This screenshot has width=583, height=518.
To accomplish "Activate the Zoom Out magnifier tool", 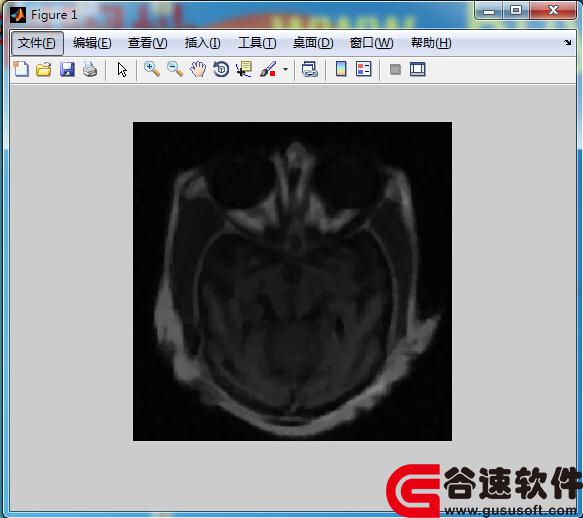I will click(175, 70).
